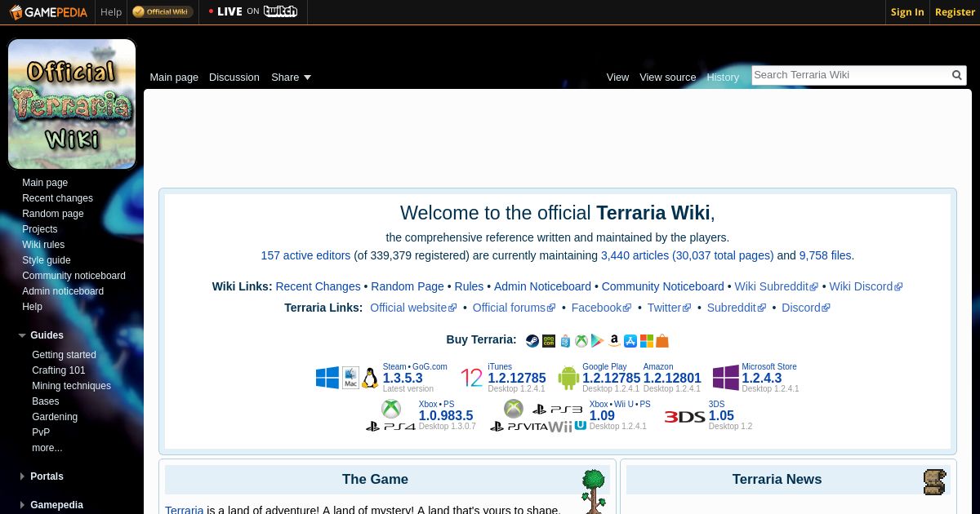Screen dimensions: 980x514
Task: Open Recent changes in the sidebar
Action: 57,198
